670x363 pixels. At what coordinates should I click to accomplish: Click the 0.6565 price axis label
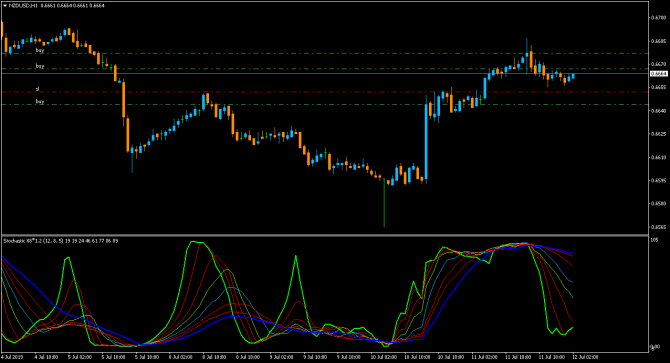tap(658, 227)
